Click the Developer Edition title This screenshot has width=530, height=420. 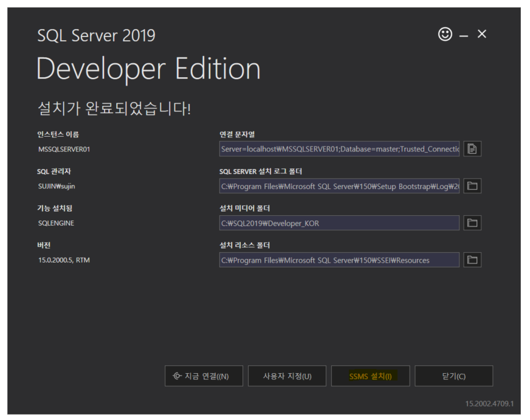[x=148, y=69]
